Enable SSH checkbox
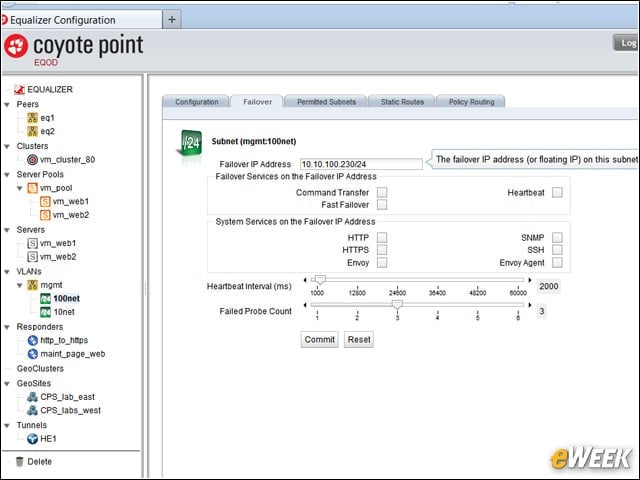 click(557, 250)
